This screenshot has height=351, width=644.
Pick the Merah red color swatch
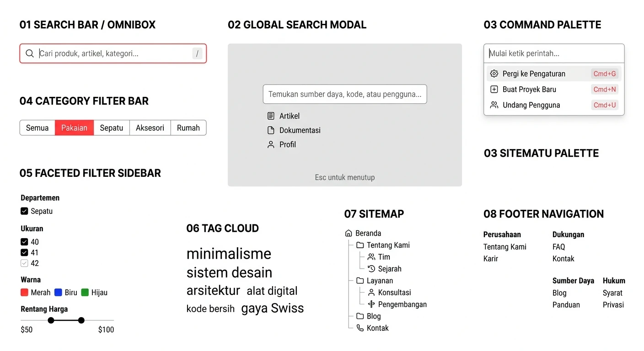click(24, 292)
